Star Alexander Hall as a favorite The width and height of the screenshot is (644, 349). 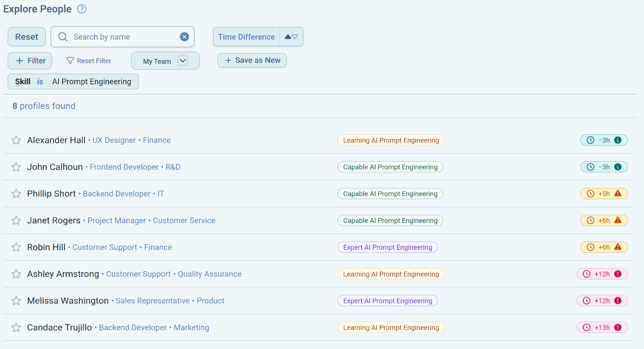tap(16, 140)
